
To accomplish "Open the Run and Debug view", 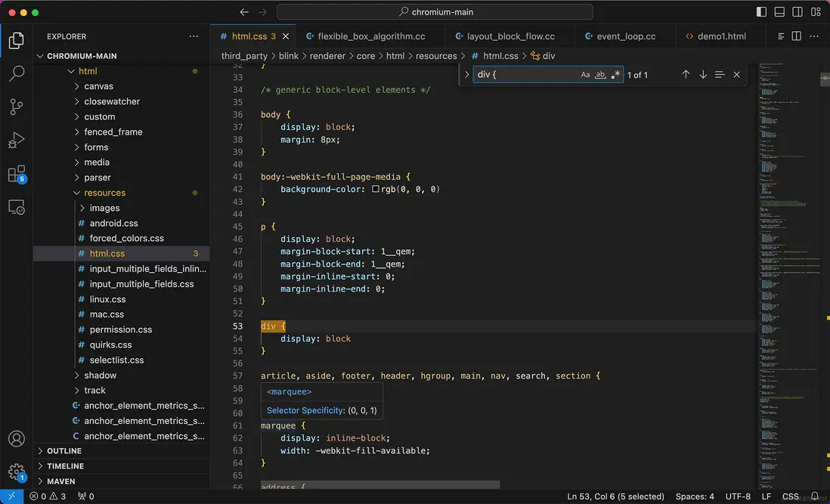I will click(x=17, y=140).
